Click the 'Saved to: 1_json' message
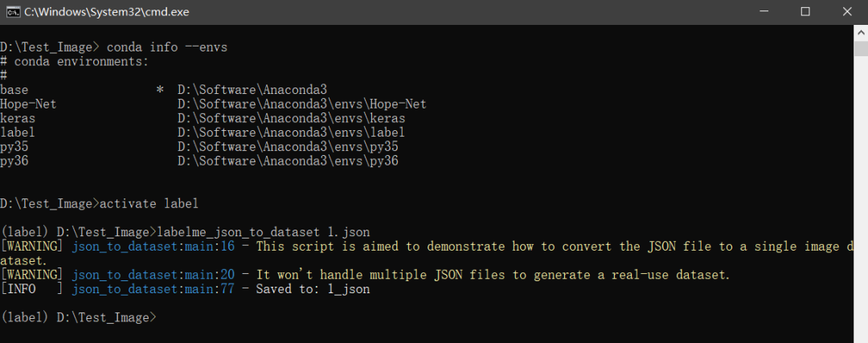The image size is (868, 343). pyautogui.click(x=313, y=289)
